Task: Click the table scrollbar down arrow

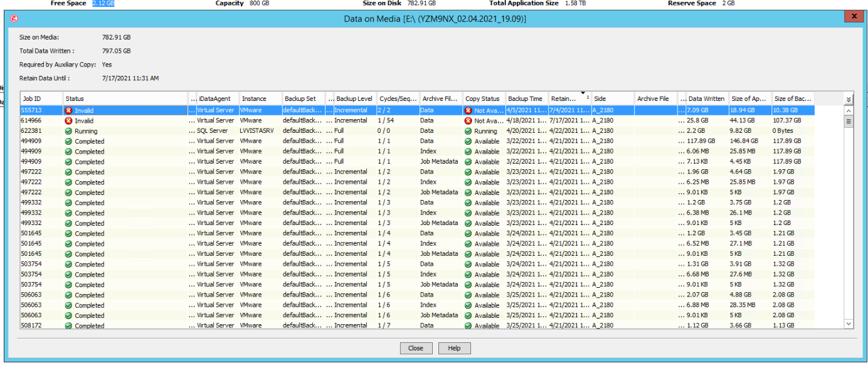Action: click(849, 323)
